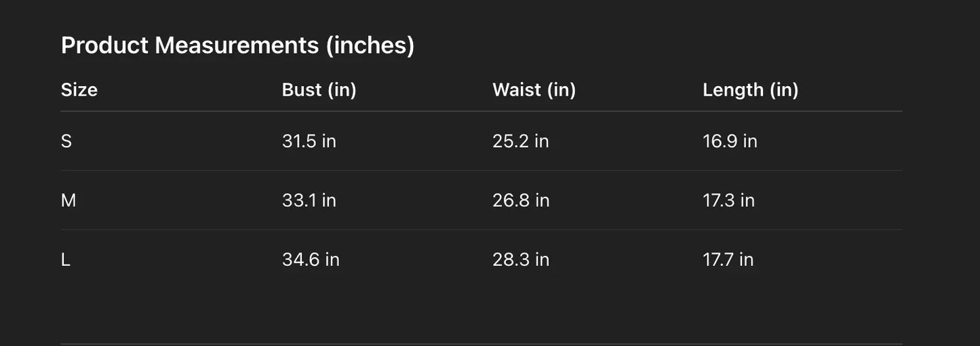Click the 17.3 in length value
The width and height of the screenshot is (980, 346).
pos(728,200)
